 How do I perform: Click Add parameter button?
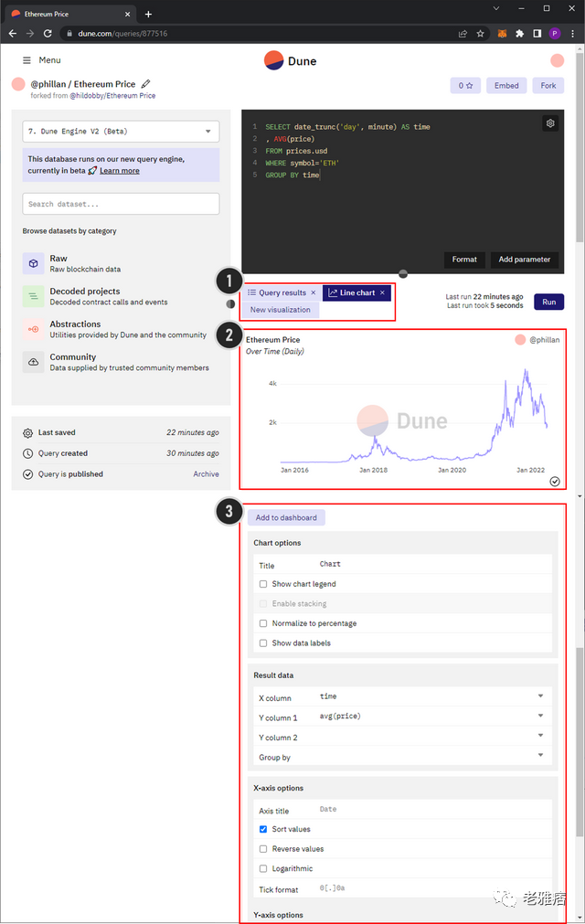[x=525, y=260]
